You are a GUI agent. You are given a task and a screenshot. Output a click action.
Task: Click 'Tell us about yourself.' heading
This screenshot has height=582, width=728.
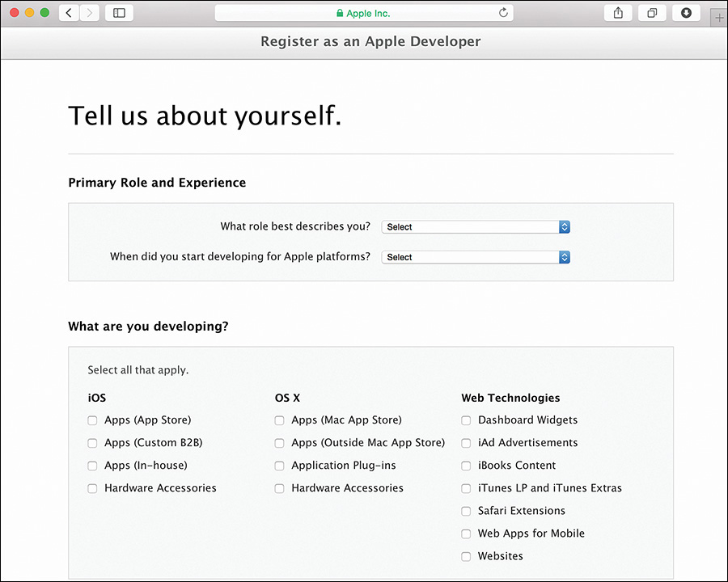pos(205,116)
